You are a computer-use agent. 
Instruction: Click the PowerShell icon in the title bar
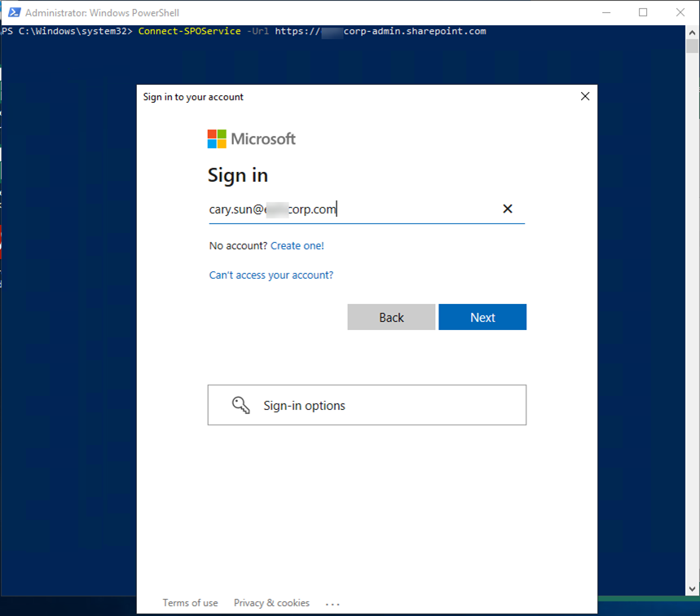click(15, 12)
